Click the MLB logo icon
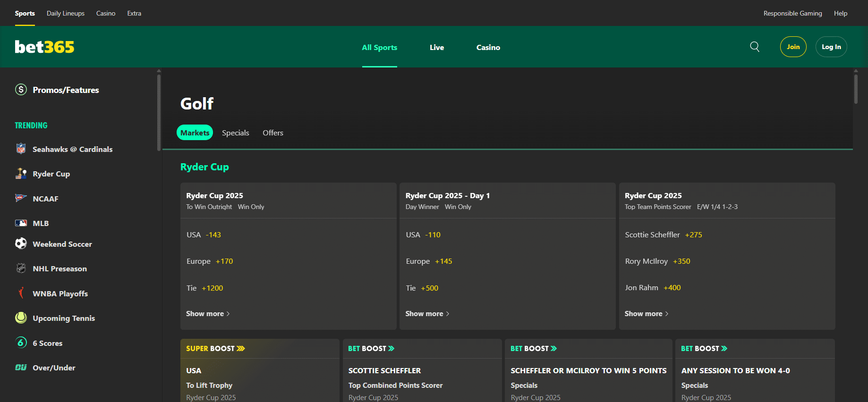The image size is (868, 402). click(21, 223)
